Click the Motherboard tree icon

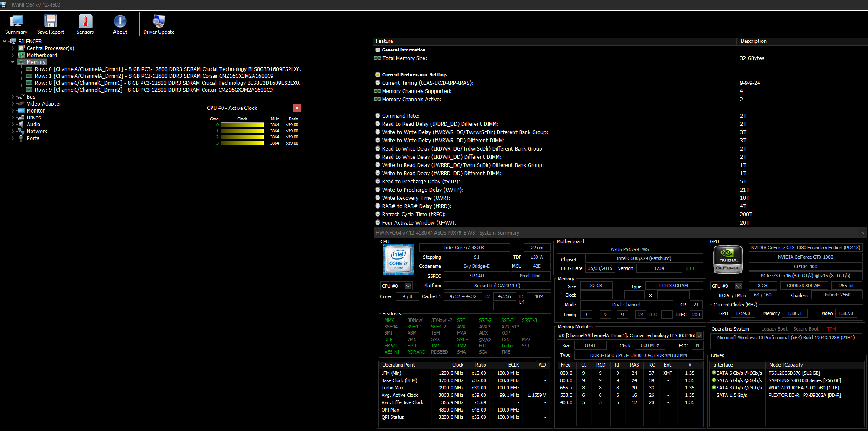tap(21, 55)
